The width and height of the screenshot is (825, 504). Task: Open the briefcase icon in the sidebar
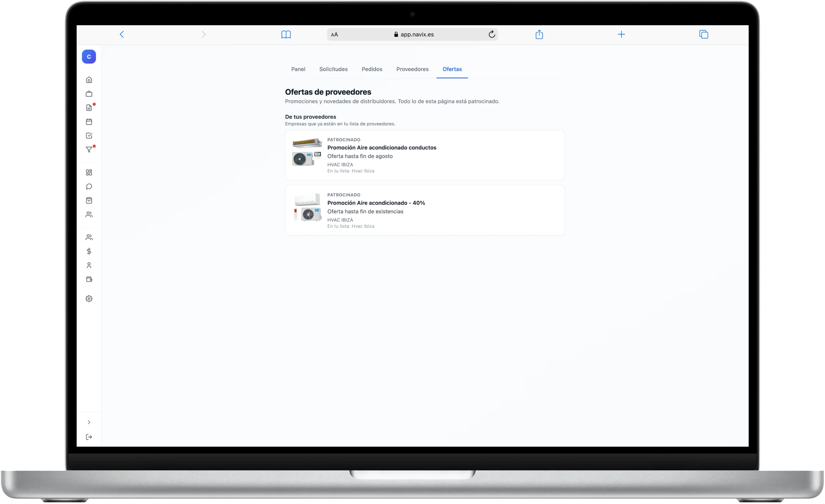pos(89,94)
